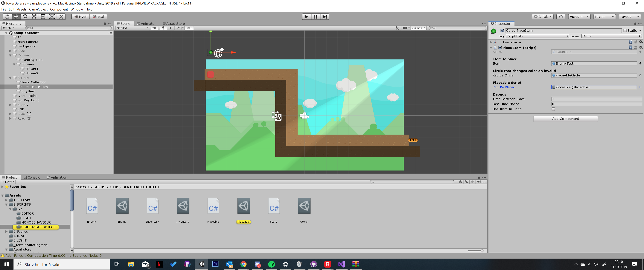Switch to the Console tab

(x=32, y=177)
